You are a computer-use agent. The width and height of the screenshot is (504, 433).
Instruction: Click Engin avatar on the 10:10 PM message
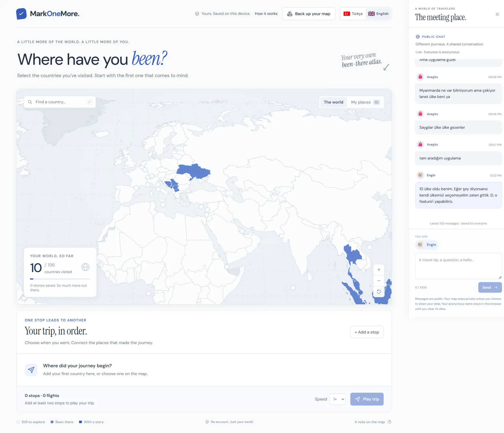pyautogui.click(x=420, y=175)
